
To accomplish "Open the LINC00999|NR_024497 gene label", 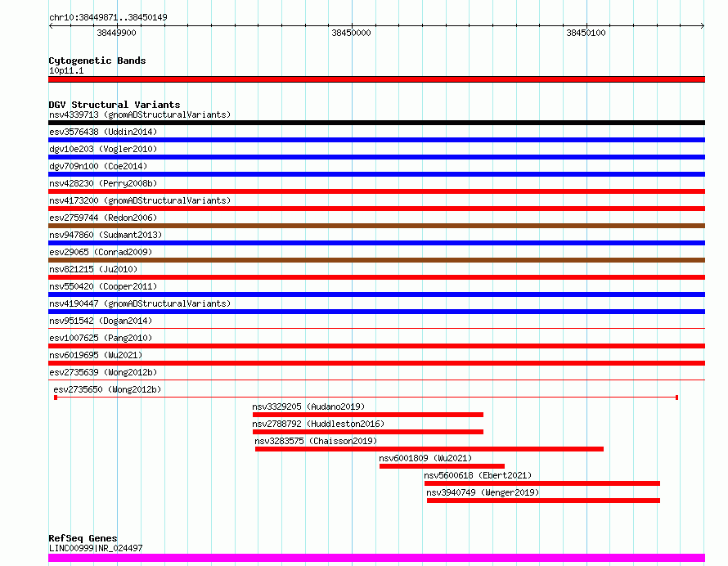I will (x=96, y=548).
